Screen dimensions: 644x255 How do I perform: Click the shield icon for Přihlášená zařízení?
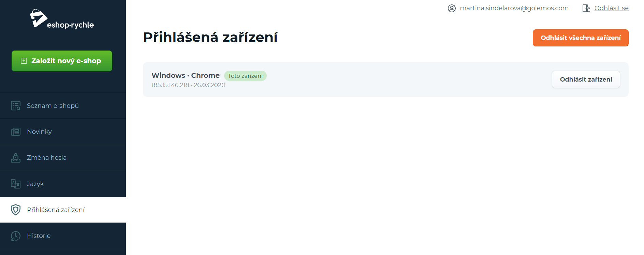pyautogui.click(x=16, y=210)
